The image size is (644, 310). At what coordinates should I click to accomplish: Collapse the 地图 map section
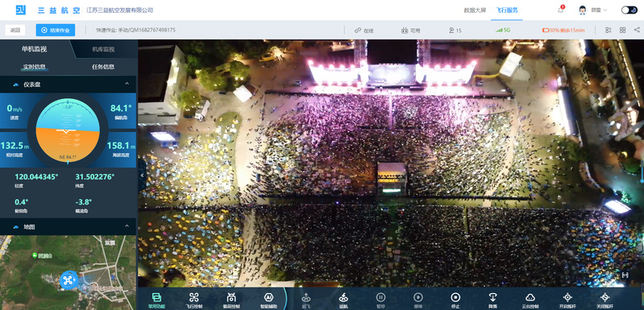coord(127,226)
